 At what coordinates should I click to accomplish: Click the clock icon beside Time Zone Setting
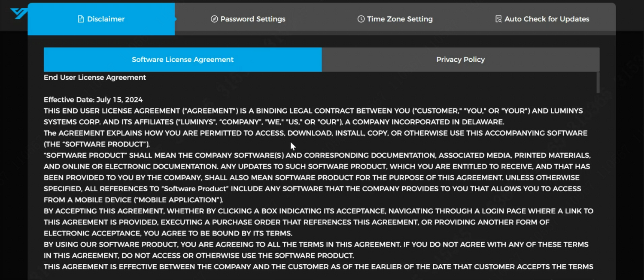361,19
